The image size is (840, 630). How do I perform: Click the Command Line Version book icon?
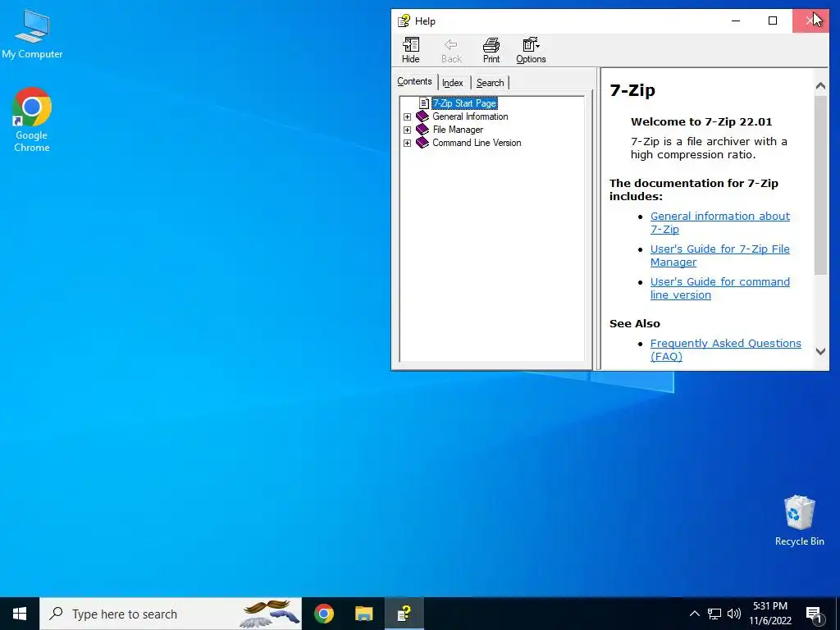tap(422, 143)
